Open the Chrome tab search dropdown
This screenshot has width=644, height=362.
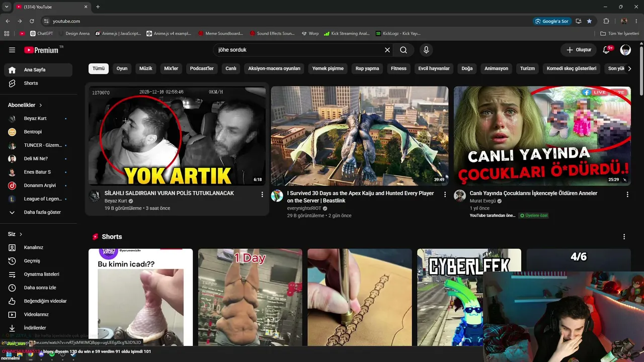pyautogui.click(x=7, y=7)
